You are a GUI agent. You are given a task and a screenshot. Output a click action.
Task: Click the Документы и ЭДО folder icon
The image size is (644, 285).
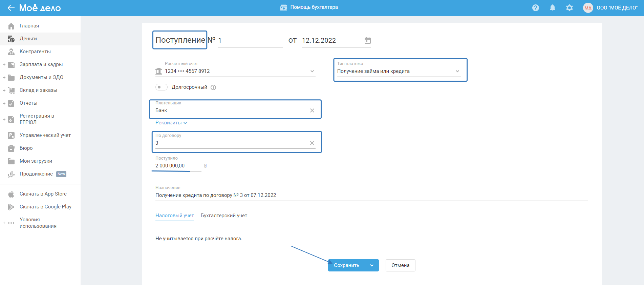tap(11, 77)
